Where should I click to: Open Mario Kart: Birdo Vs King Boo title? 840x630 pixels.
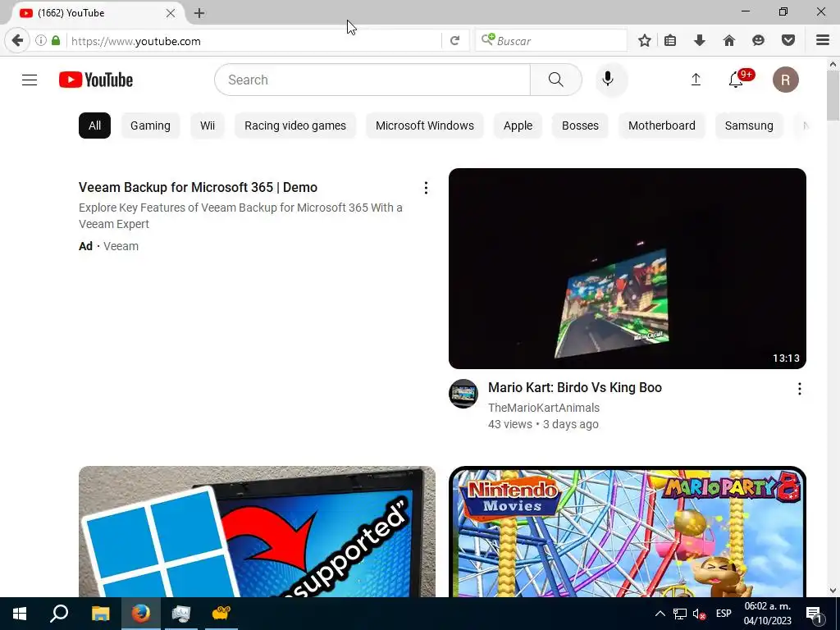(575, 387)
